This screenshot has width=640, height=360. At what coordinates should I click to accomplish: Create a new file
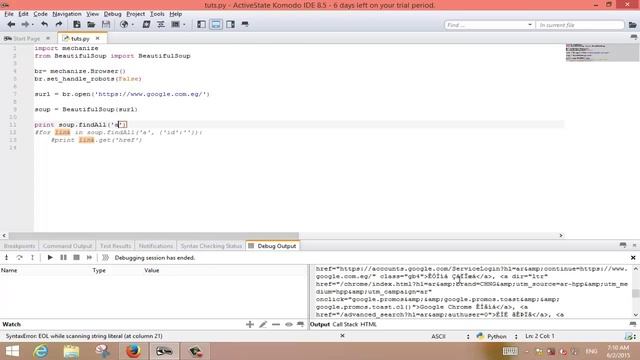[76, 24]
